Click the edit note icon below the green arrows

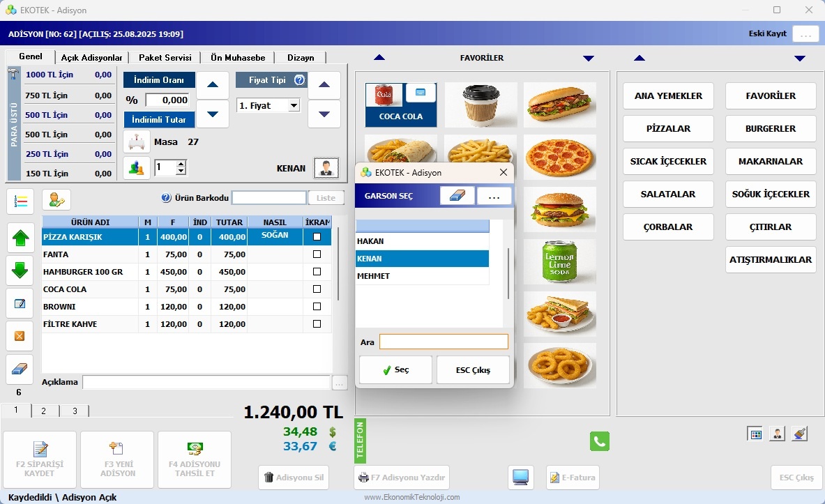pos(20,303)
